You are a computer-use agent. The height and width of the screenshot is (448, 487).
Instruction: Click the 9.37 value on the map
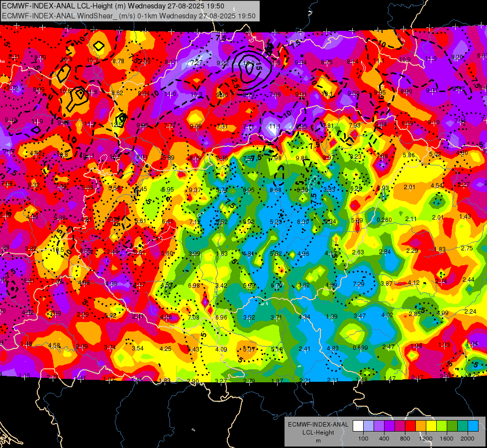pyautogui.click(x=195, y=190)
